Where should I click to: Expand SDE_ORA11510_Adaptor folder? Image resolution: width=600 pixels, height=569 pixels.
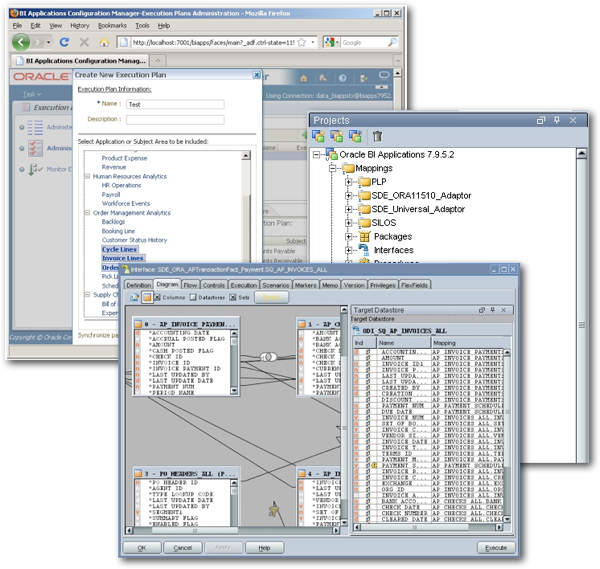[x=349, y=196]
